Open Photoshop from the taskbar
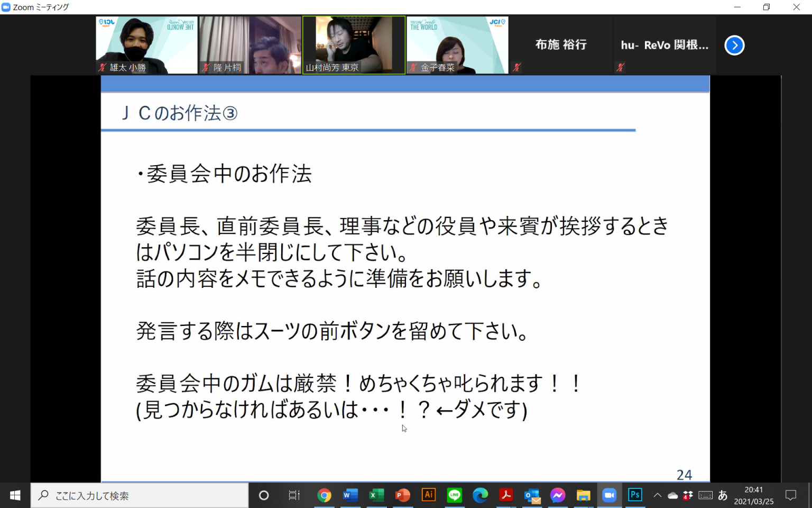Screen dimensions: 812x508 pyautogui.click(x=635, y=495)
